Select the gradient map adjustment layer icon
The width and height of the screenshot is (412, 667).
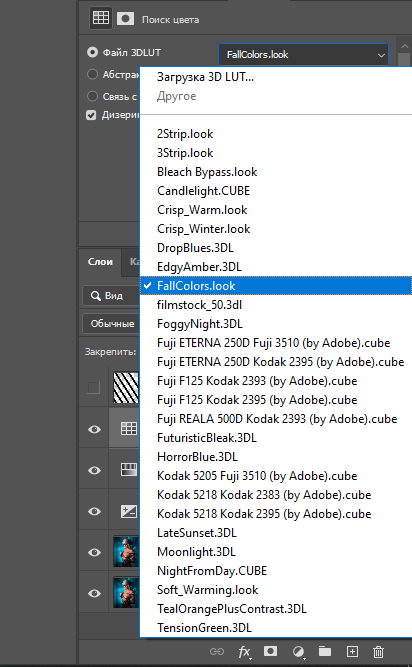click(x=128, y=470)
